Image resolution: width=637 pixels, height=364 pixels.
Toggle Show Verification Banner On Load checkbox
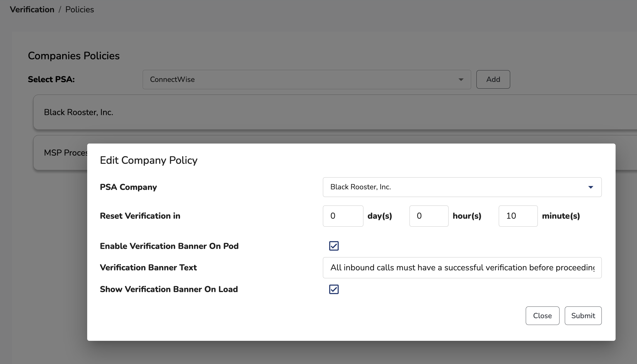coord(334,289)
